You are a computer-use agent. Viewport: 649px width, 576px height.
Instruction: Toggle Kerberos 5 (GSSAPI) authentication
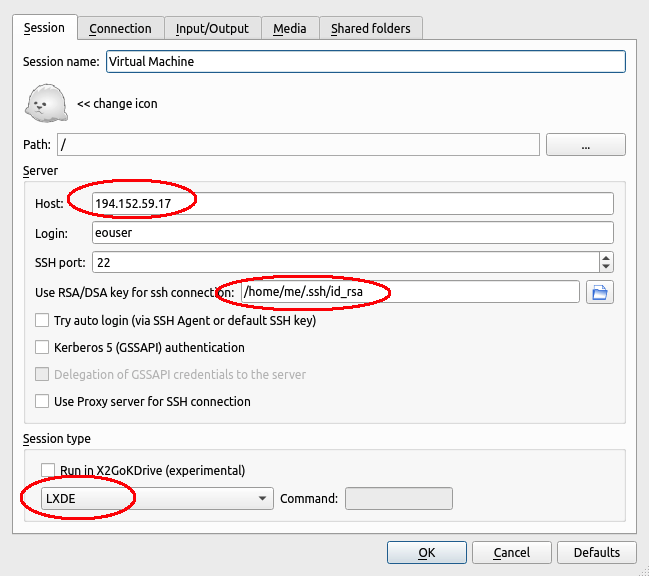click(x=42, y=348)
